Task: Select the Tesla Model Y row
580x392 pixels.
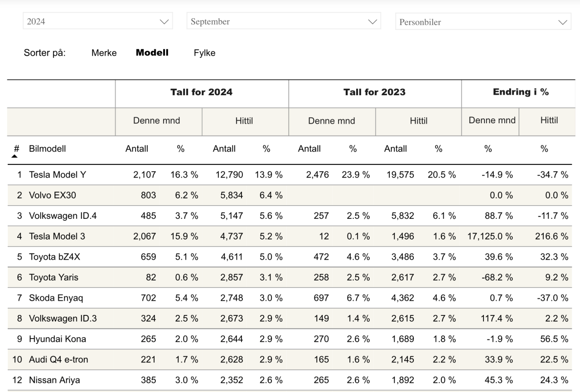Action: coord(57,175)
